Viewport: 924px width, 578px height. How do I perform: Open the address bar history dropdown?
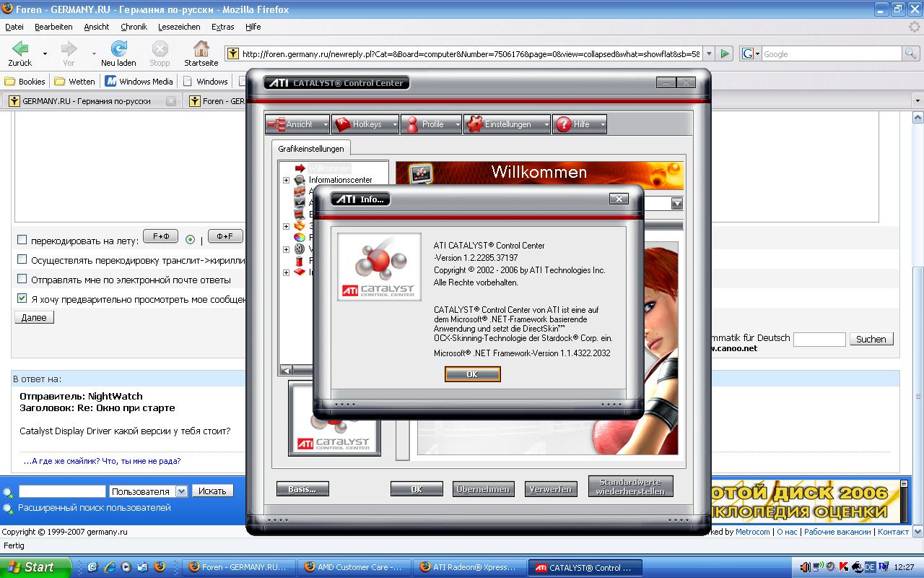709,53
